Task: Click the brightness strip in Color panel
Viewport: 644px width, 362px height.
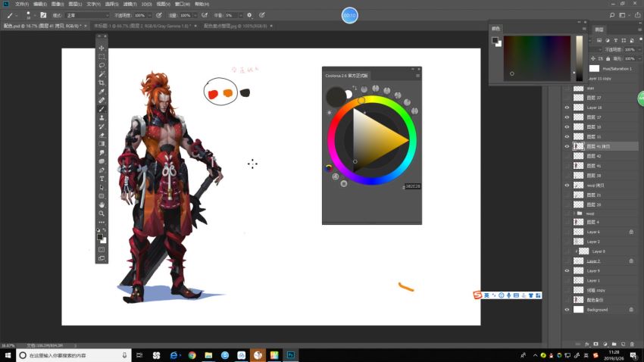Action: [x=579, y=58]
